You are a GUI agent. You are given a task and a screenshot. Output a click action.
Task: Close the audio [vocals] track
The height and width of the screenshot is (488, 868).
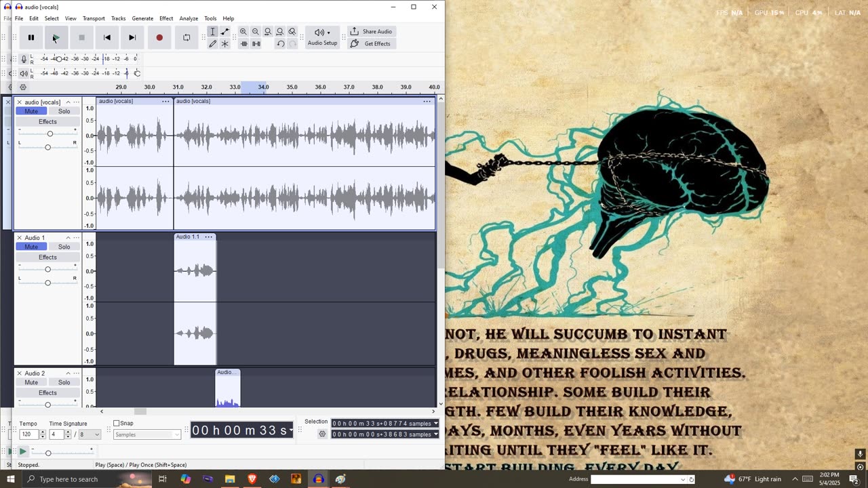pos(19,102)
